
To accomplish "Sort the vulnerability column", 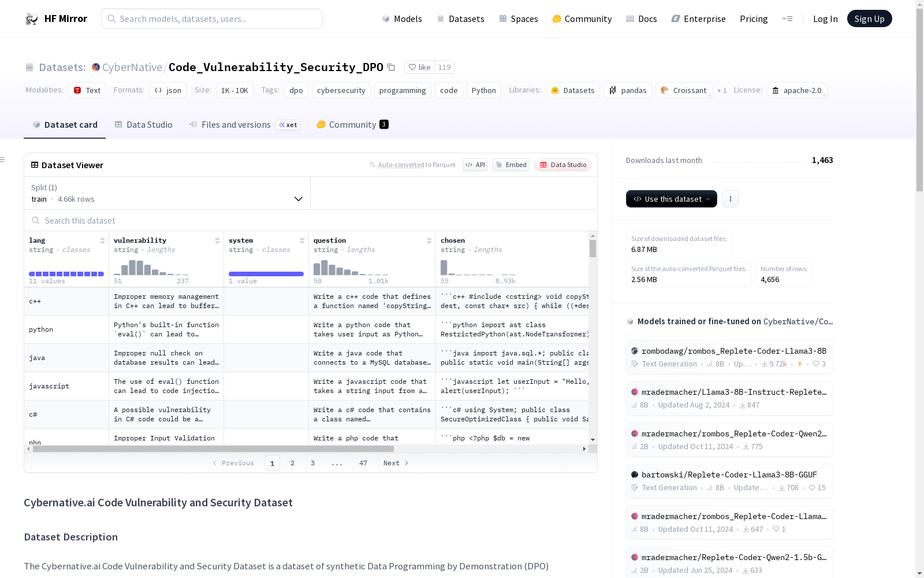I will point(217,240).
